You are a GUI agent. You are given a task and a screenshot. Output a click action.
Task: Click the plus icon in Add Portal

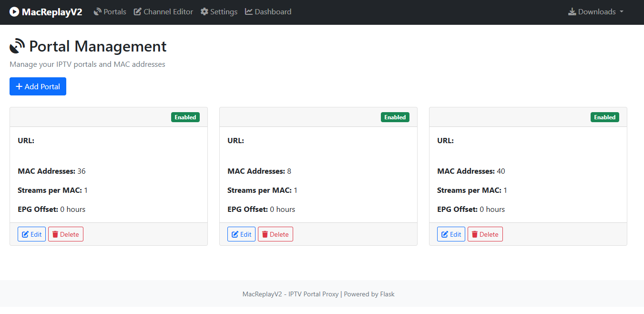[x=19, y=86]
